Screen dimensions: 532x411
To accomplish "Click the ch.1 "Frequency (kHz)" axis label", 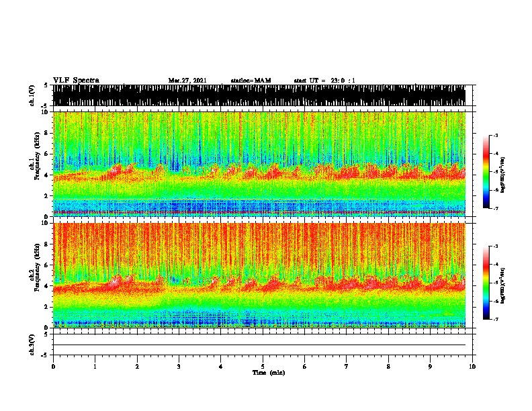I will coord(37,155).
